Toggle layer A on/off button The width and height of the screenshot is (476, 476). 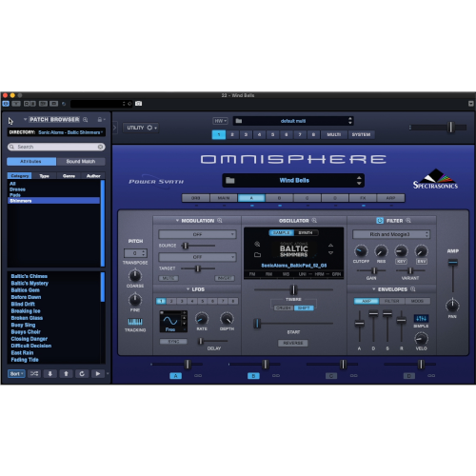pyautogui.click(x=175, y=376)
